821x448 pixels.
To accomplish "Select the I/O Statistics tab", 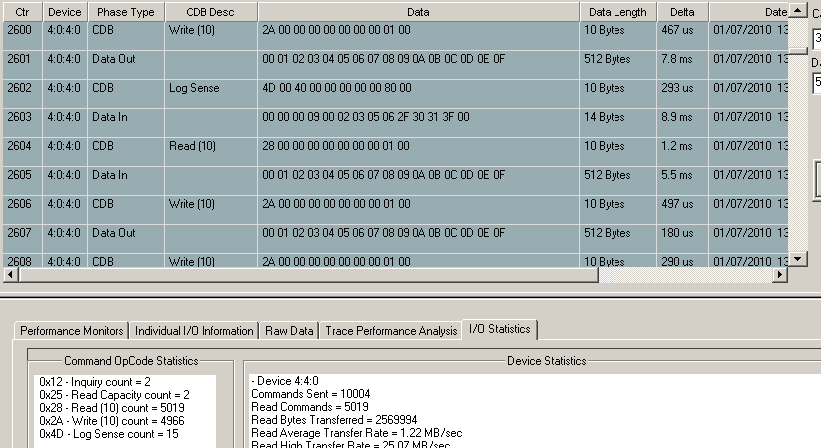I will (x=501, y=329).
